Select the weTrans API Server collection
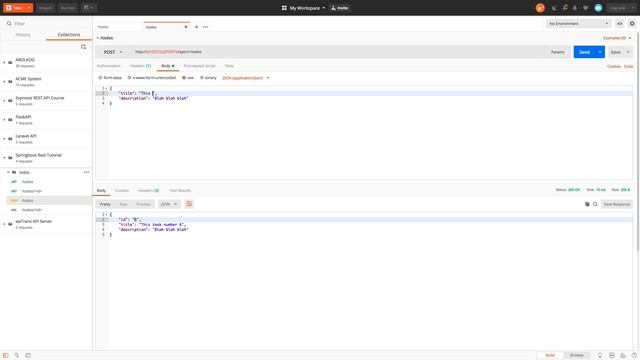The height and width of the screenshot is (360, 640). pyautogui.click(x=46, y=224)
